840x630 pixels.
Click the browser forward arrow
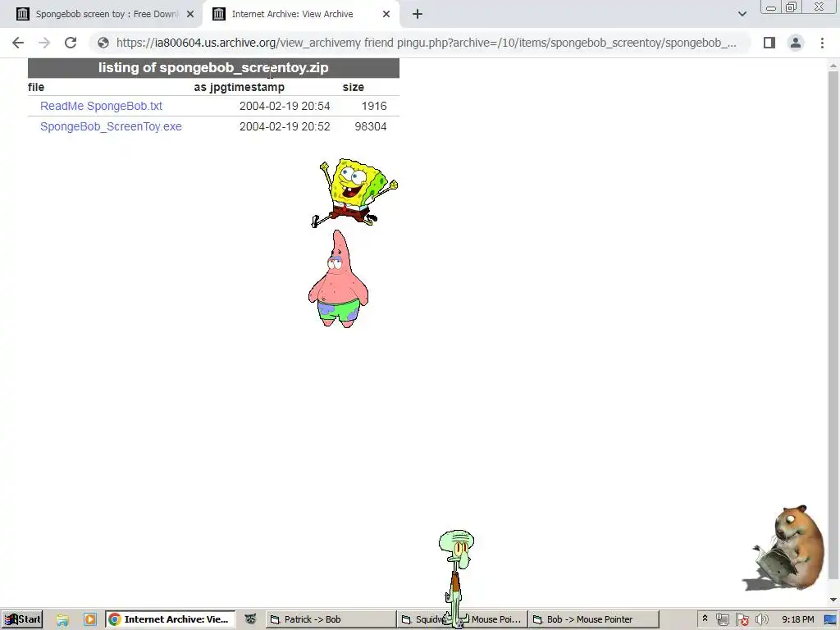(x=44, y=43)
